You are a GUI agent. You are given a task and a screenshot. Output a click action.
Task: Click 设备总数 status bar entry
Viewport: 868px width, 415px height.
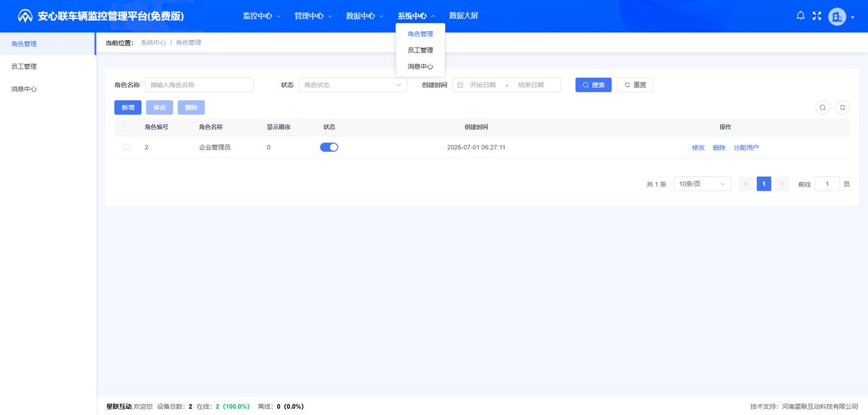[x=175, y=406]
